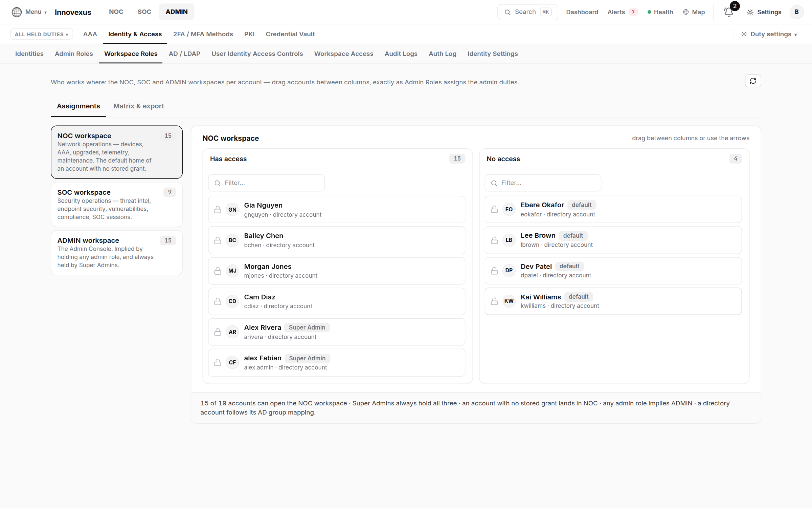Click the CD avatar for Cam Diaz
812x508 pixels.
[232, 301]
